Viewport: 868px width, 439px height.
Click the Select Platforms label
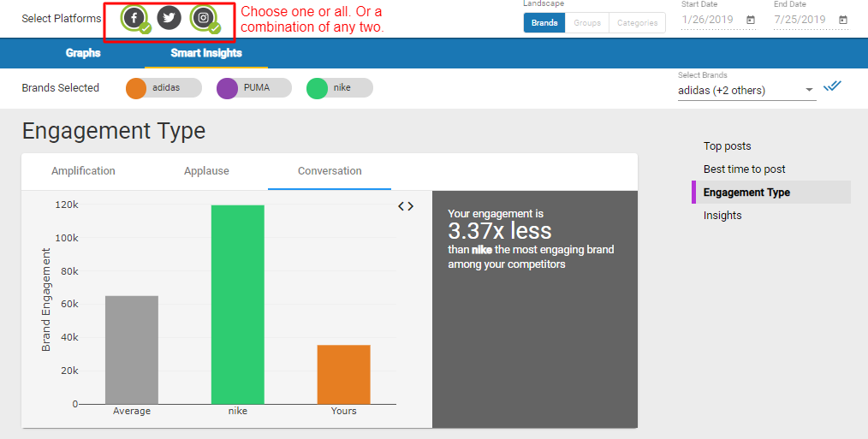(x=62, y=19)
